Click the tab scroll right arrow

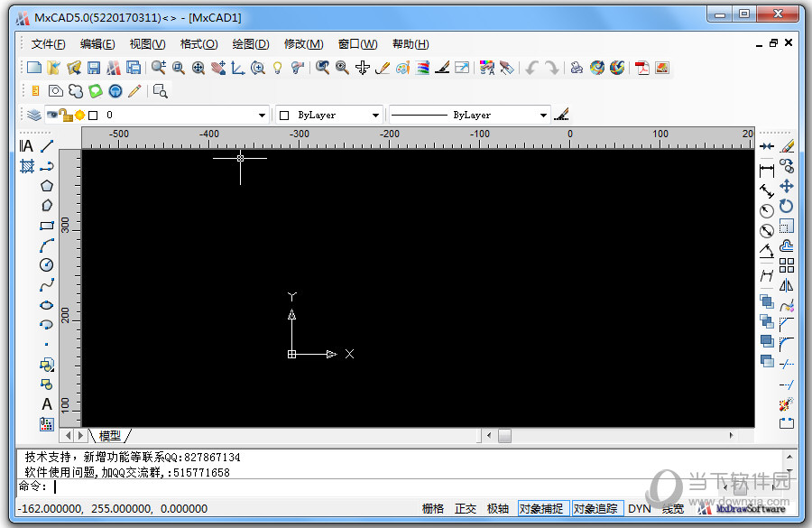pyautogui.click(x=80, y=436)
